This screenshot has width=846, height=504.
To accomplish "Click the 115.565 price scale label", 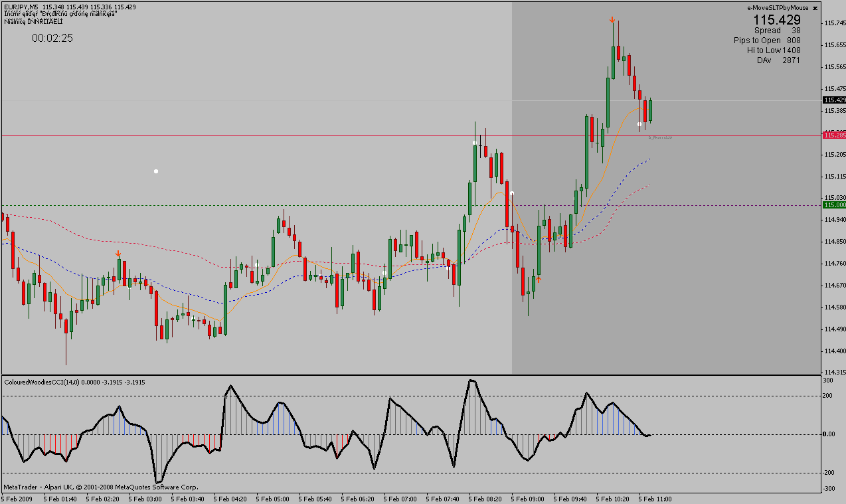I will [835, 67].
